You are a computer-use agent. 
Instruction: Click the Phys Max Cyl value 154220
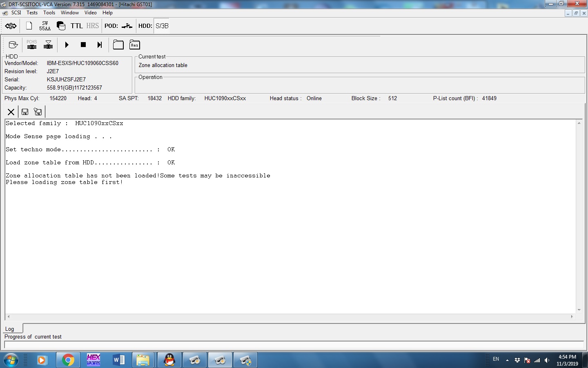[x=58, y=98]
